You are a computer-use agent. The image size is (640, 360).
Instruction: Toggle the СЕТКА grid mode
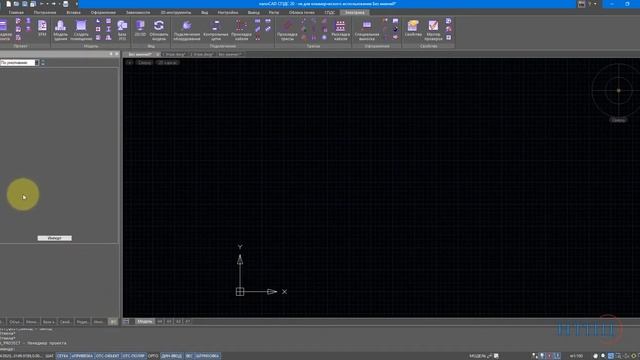tap(62, 356)
